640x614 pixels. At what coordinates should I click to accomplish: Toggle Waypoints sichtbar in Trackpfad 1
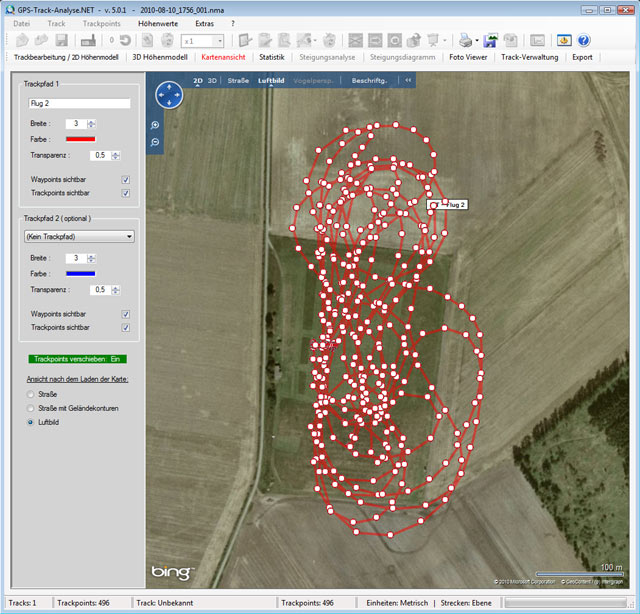(x=126, y=180)
